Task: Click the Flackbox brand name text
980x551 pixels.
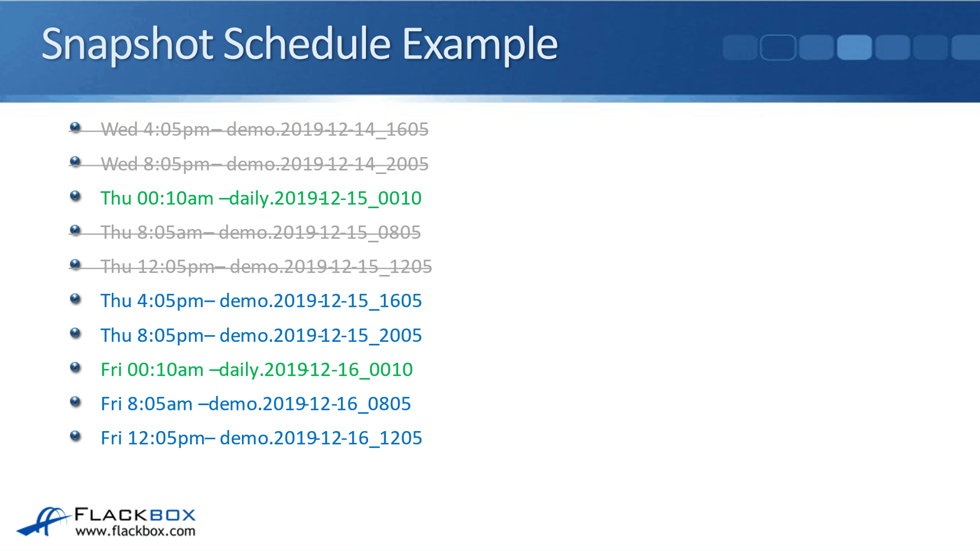Action: point(135,515)
